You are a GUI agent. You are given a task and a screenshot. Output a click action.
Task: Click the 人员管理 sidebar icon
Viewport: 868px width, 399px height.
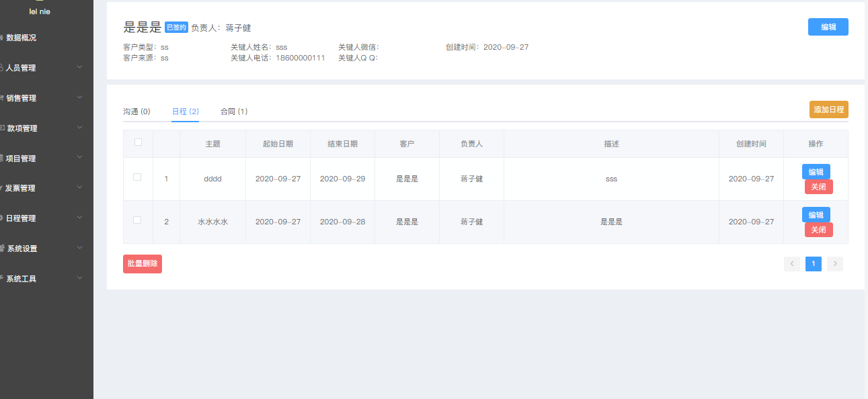tap(2, 68)
